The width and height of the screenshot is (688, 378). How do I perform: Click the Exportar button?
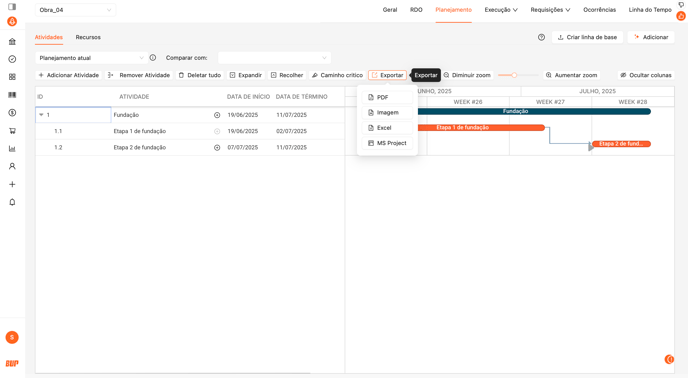click(387, 75)
